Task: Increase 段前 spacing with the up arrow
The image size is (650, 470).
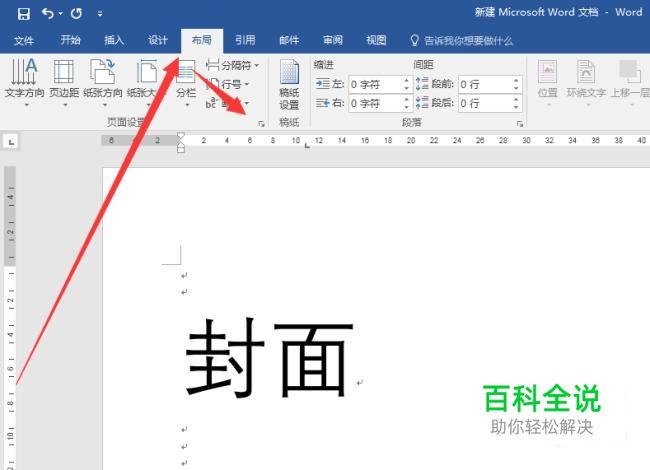Action: click(516, 80)
